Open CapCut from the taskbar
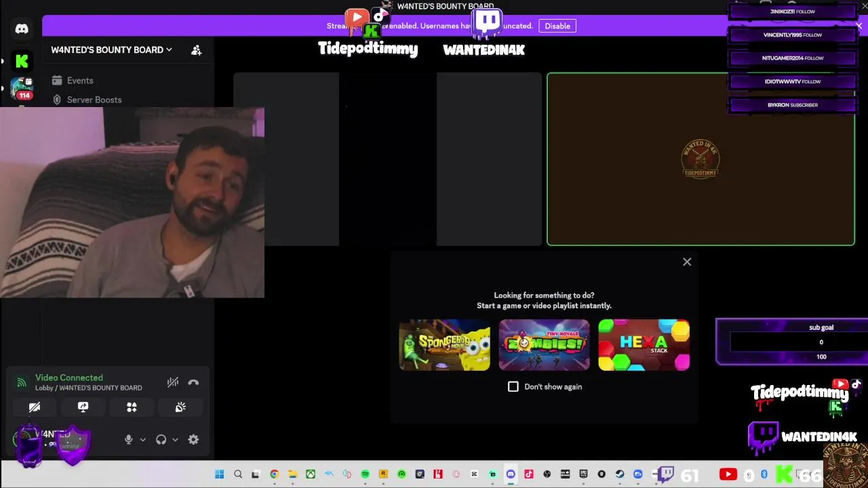This screenshot has height=488, width=868. tap(474, 474)
